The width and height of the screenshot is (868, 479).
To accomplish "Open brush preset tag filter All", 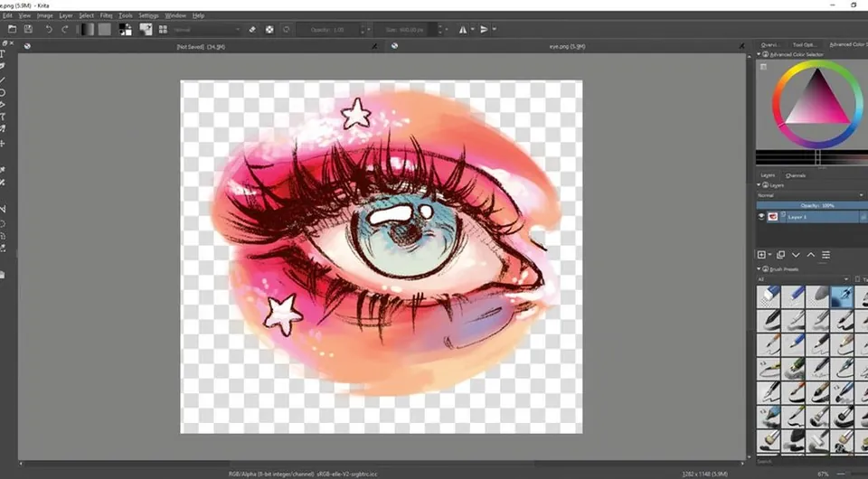I will [803, 279].
